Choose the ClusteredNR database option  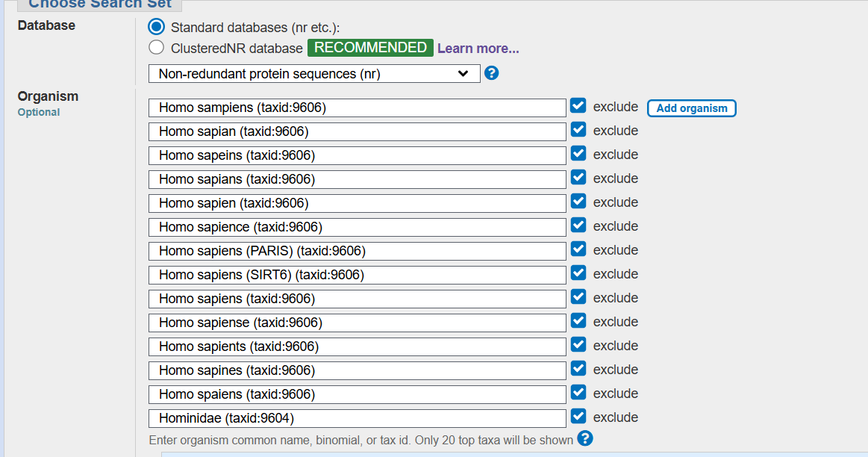(156, 47)
